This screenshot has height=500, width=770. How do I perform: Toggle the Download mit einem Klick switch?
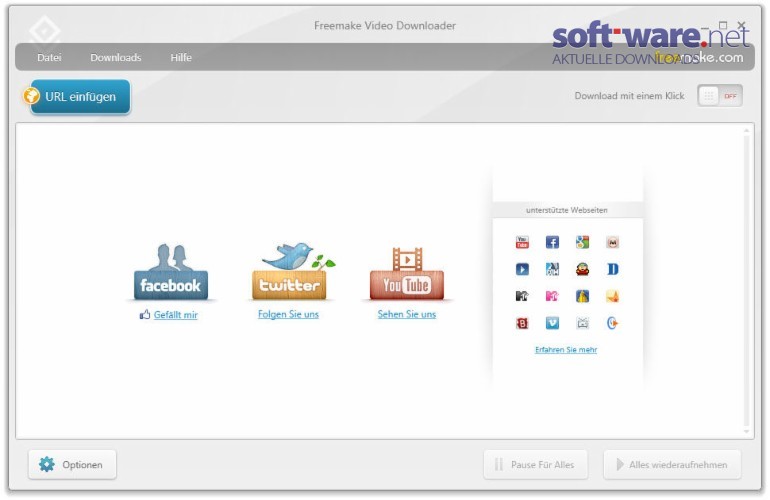coord(719,96)
